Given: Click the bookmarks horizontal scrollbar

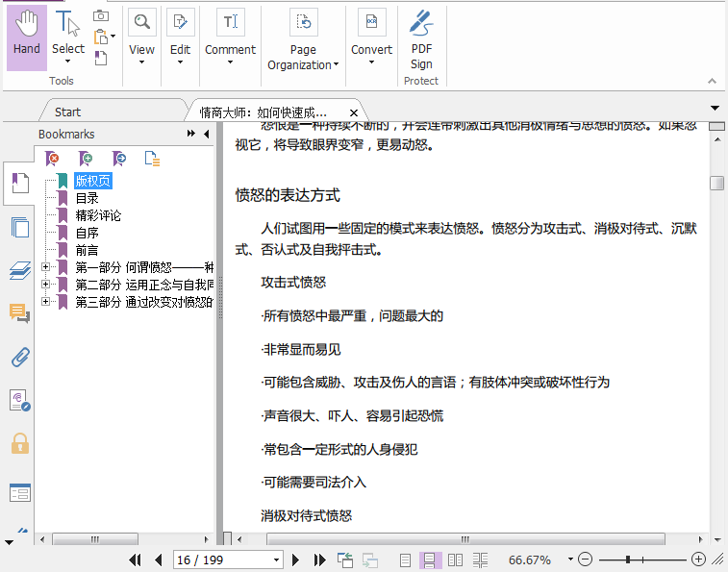Looking at the screenshot, I should tap(94, 539).
